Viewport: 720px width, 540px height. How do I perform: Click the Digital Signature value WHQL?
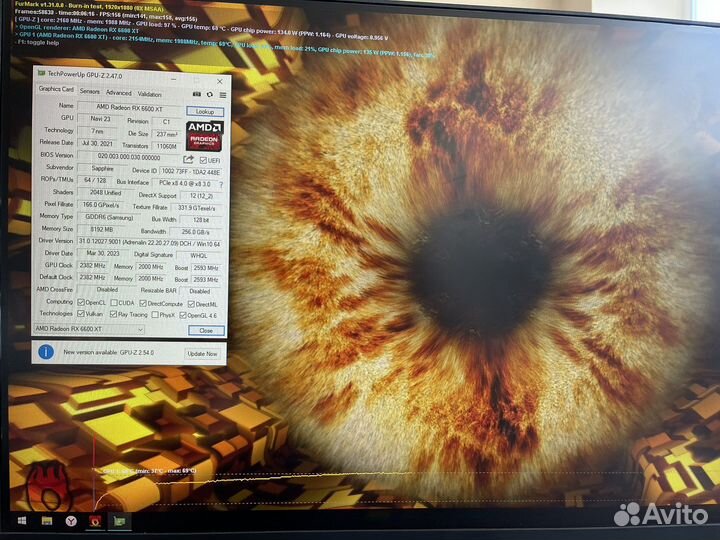[x=199, y=256]
